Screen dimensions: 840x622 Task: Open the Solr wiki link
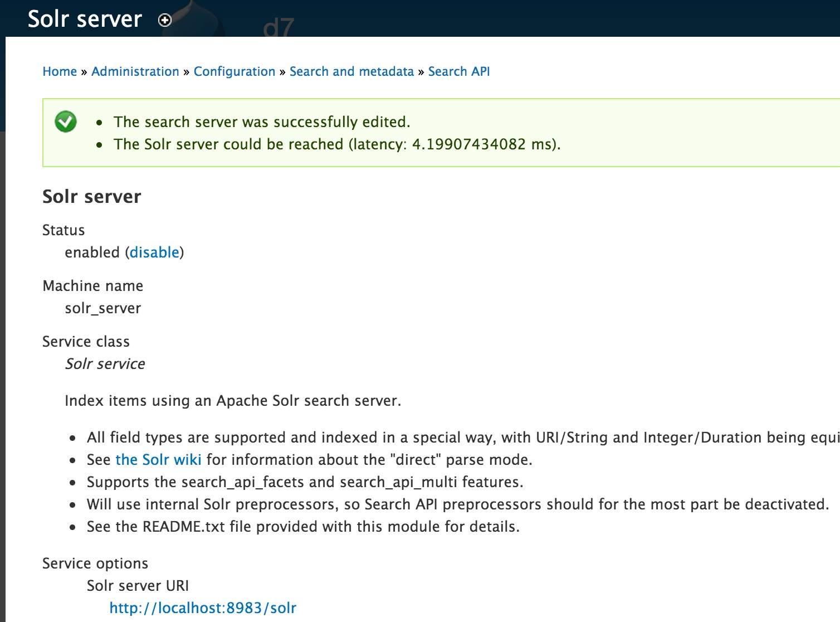pyautogui.click(x=158, y=460)
